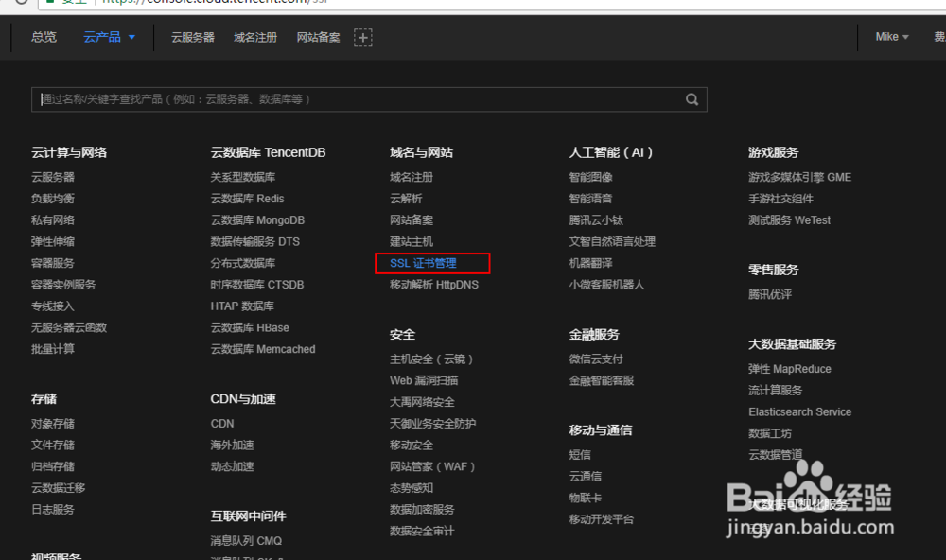946x560 pixels.
Task: Open 负载均衡 product link
Action: coord(52,199)
